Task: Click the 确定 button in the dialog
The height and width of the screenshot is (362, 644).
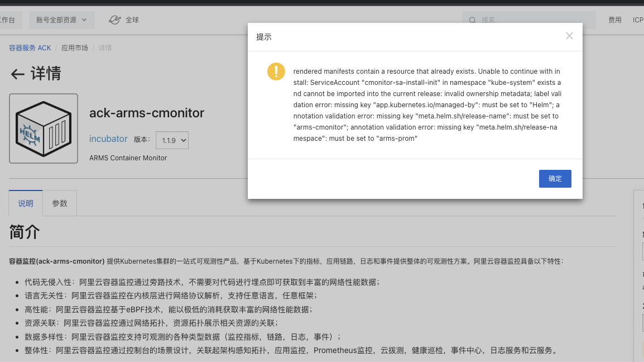Action: coord(555,179)
